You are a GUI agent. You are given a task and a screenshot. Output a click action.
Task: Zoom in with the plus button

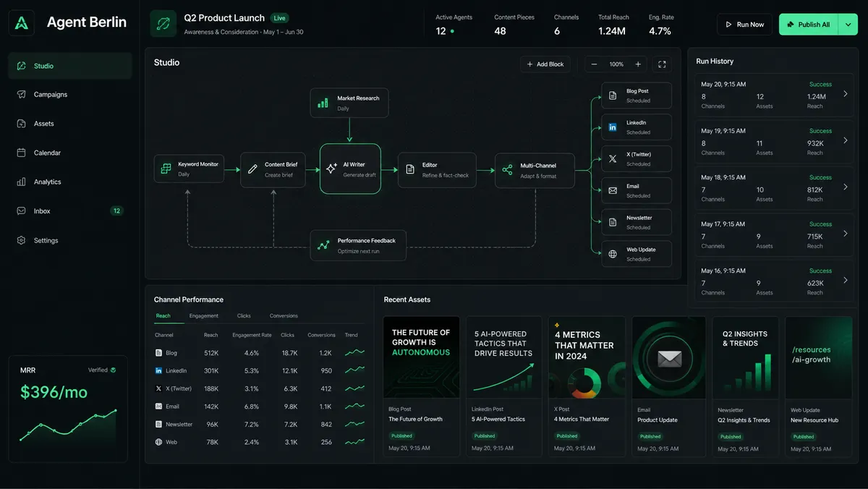click(638, 64)
